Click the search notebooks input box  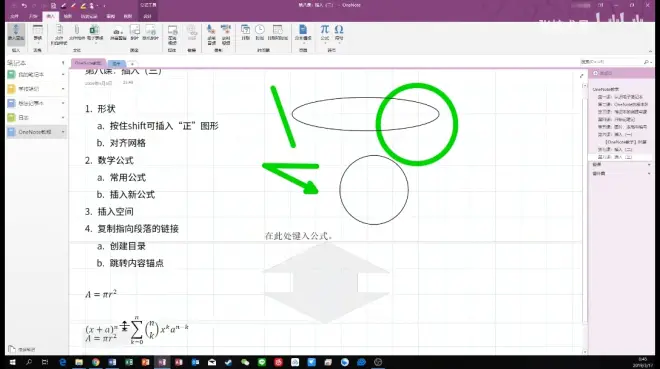(x=611, y=62)
